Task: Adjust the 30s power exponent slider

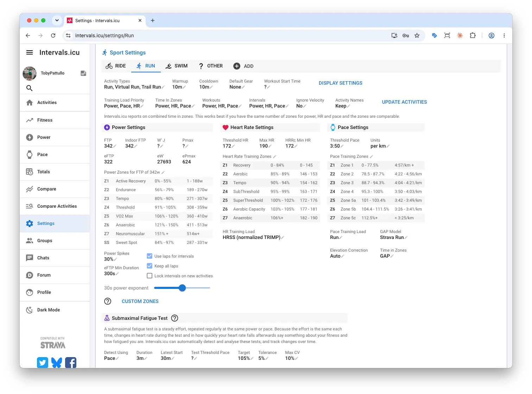Action: pos(182,288)
